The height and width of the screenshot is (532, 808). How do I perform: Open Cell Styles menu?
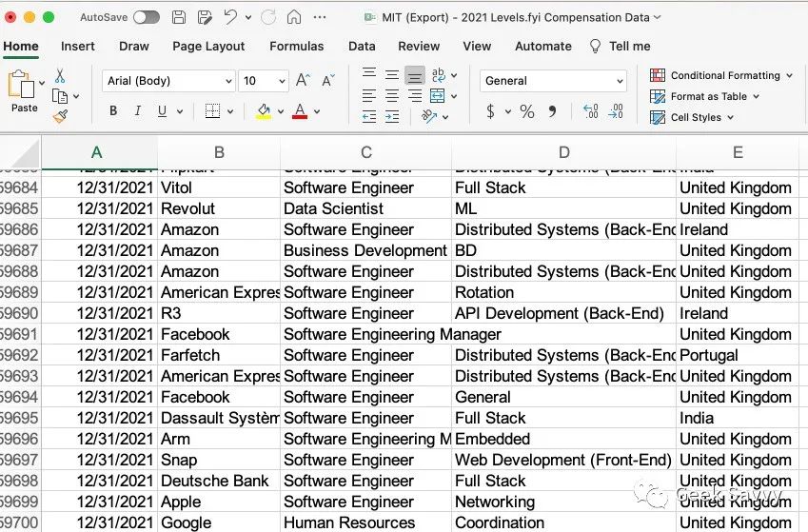[x=692, y=118]
